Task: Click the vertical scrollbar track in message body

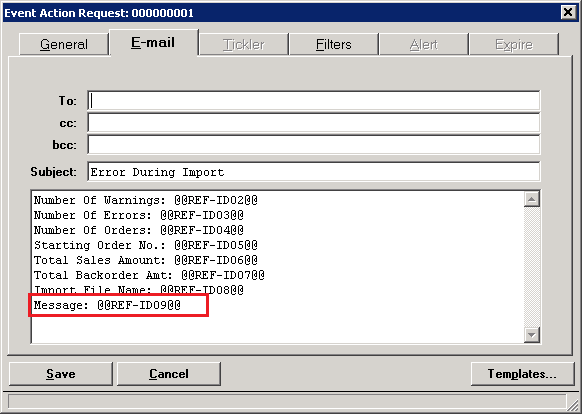Action: [532, 267]
